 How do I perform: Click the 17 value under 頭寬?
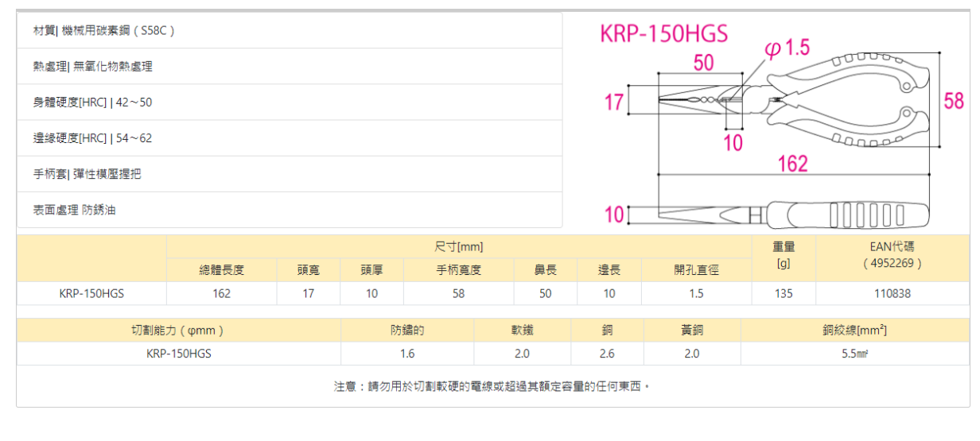309,293
